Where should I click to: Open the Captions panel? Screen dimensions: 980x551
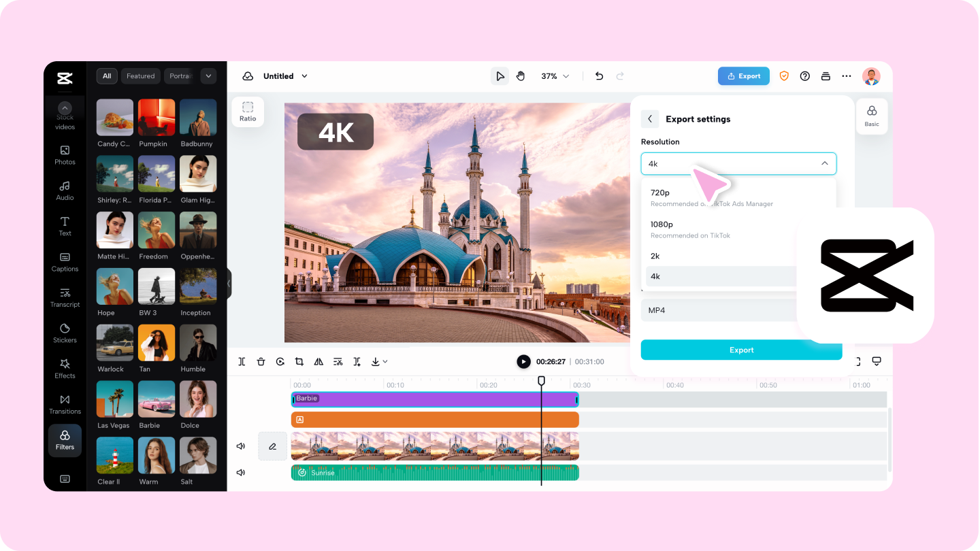tap(65, 263)
